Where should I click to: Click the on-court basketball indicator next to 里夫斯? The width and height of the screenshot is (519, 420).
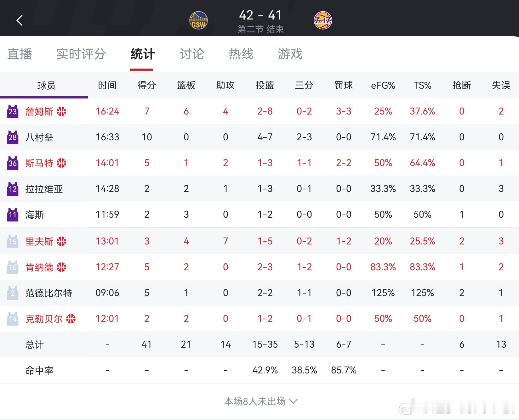click(62, 241)
